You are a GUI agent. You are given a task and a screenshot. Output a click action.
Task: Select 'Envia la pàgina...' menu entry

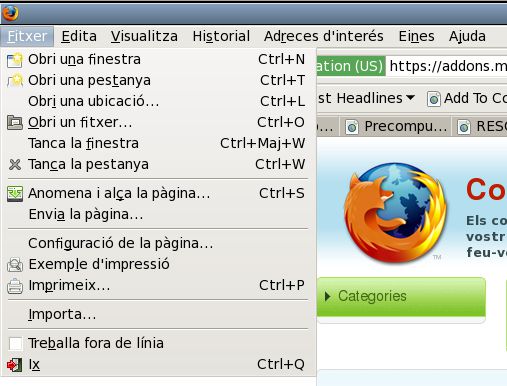(157, 215)
